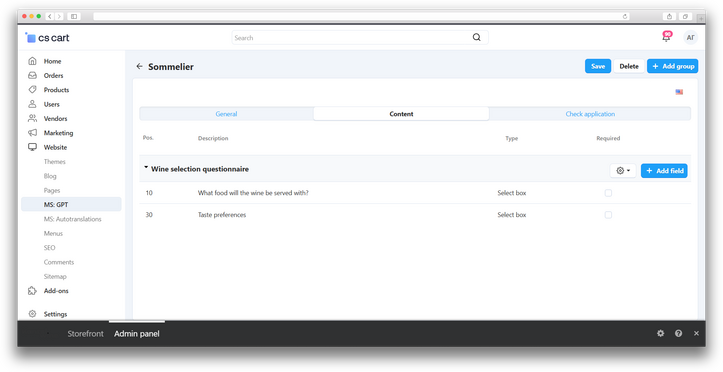Click the Home house icon in the sidebar
The image size is (723, 372).
pos(32,61)
